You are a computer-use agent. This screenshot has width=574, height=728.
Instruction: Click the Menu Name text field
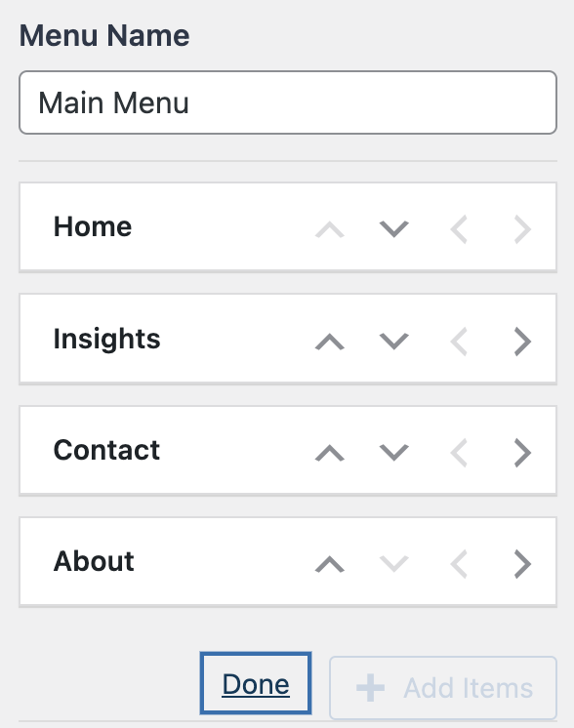287,102
